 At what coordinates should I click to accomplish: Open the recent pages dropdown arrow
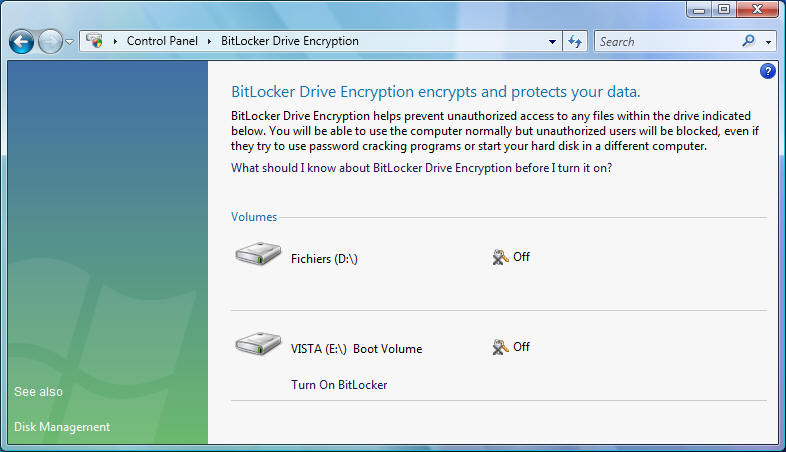pos(70,42)
